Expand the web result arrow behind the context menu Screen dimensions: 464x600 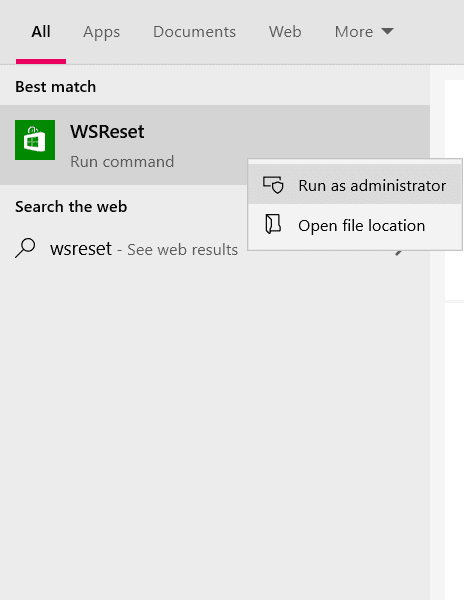point(399,252)
